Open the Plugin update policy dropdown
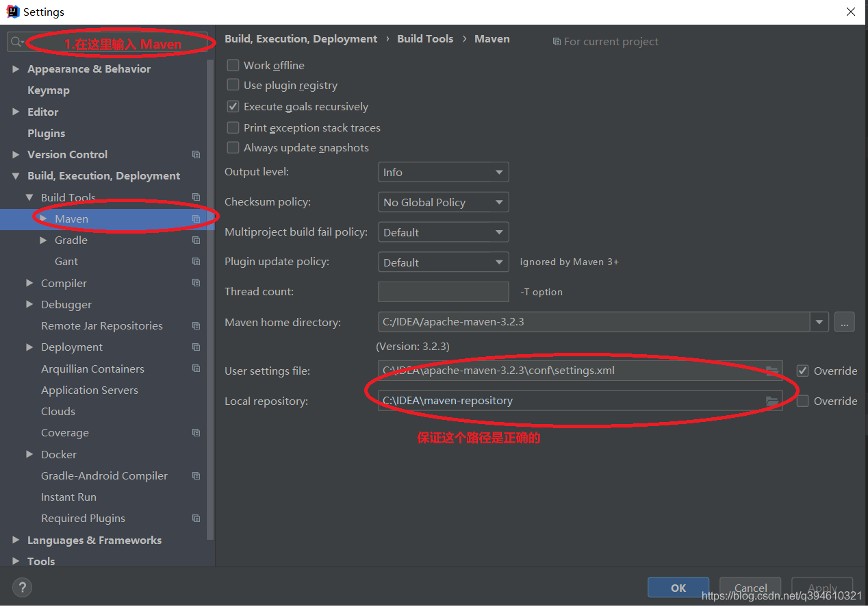 pyautogui.click(x=443, y=262)
